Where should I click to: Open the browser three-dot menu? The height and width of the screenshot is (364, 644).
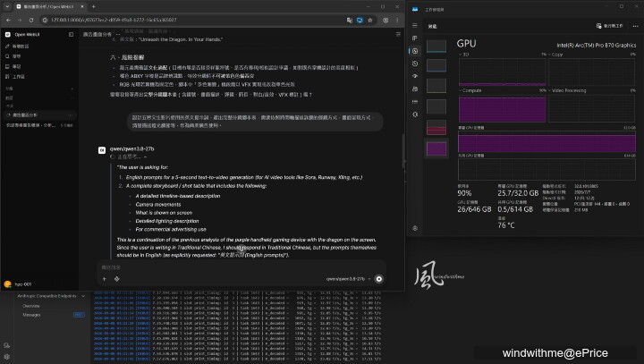point(397,20)
